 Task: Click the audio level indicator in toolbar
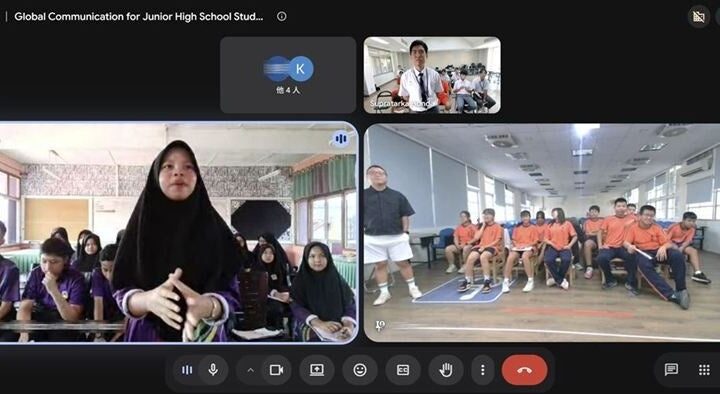click(187, 370)
